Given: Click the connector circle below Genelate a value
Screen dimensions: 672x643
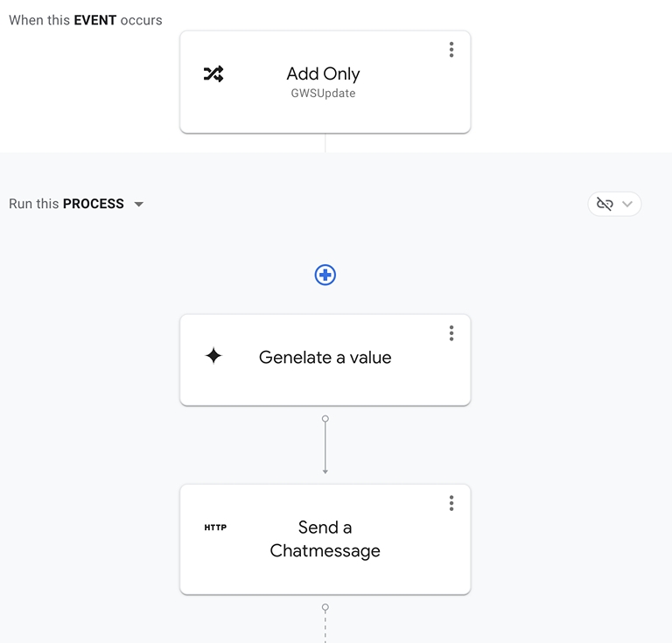Looking at the screenshot, I should 325,419.
